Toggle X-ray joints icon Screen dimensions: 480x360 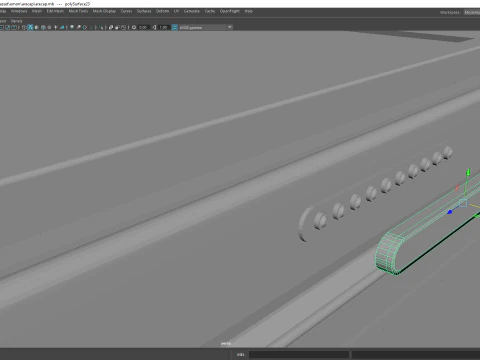(x=123, y=27)
